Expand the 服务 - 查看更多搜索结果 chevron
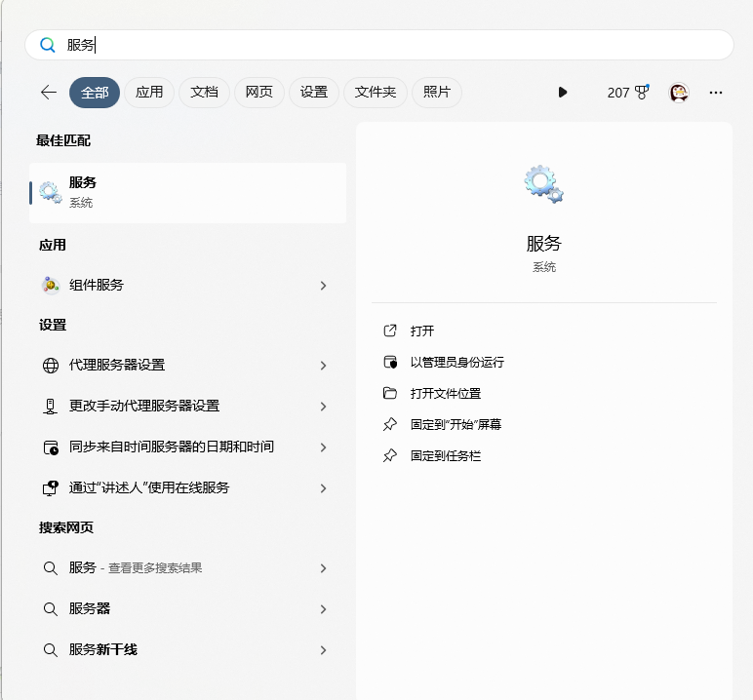The width and height of the screenshot is (753, 700). click(x=323, y=568)
